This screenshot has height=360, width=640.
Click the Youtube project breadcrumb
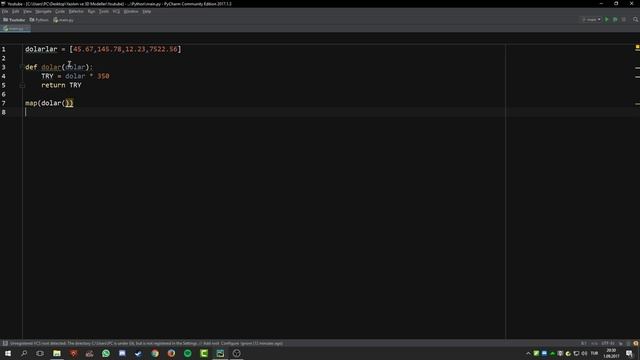point(14,20)
